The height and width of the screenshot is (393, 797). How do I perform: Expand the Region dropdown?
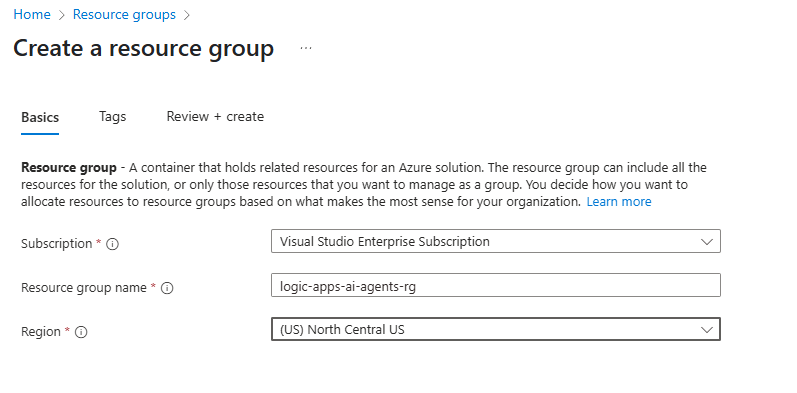pos(496,329)
